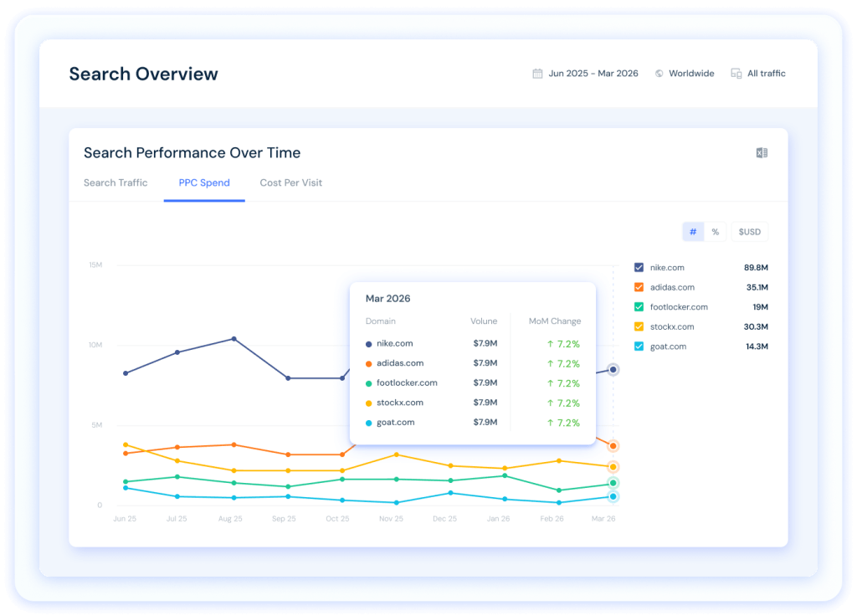
Task: Click the adidas.com row in the tooltip
Action: pos(473,363)
